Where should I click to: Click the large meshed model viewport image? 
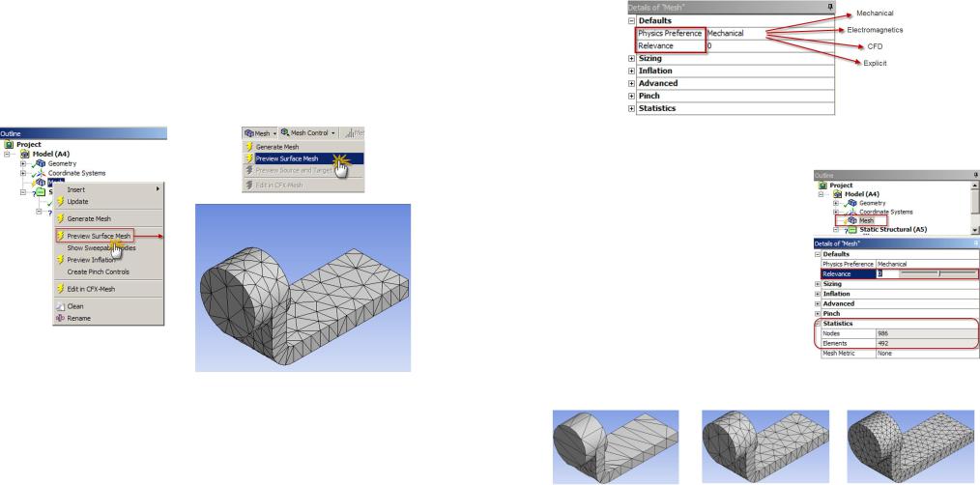click(x=303, y=288)
